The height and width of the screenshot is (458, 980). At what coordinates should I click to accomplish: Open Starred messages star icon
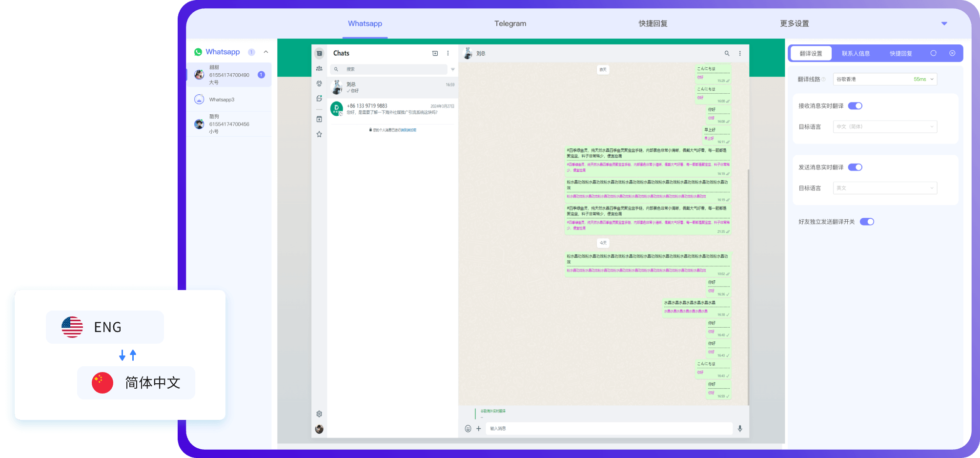[x=319, y=134]
